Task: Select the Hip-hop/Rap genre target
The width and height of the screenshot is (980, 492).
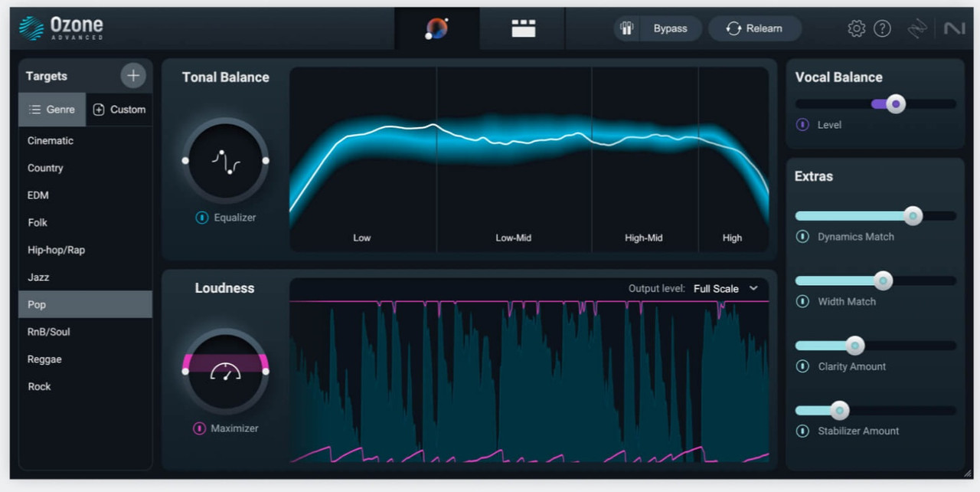Action: 85,250
